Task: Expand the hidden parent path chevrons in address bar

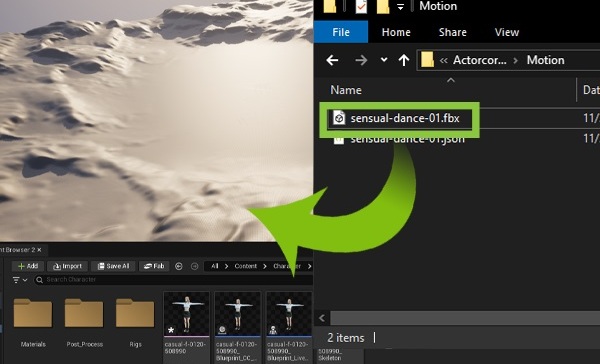Action: (x=443, y=60)
